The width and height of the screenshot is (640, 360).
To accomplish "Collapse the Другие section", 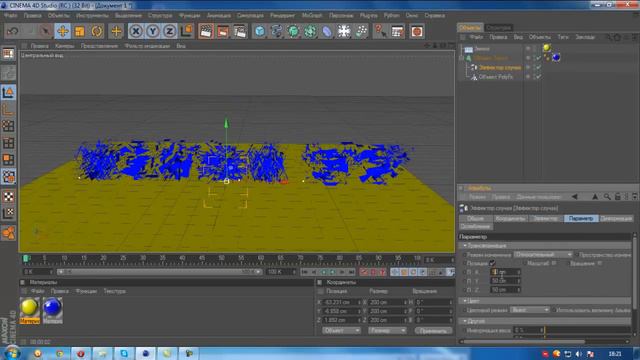I will tap(465, 321).
